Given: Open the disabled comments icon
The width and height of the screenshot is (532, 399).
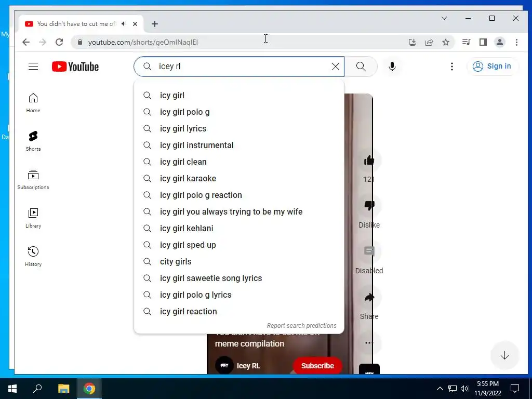Looking at the screenshot, I should click(369, 251).
